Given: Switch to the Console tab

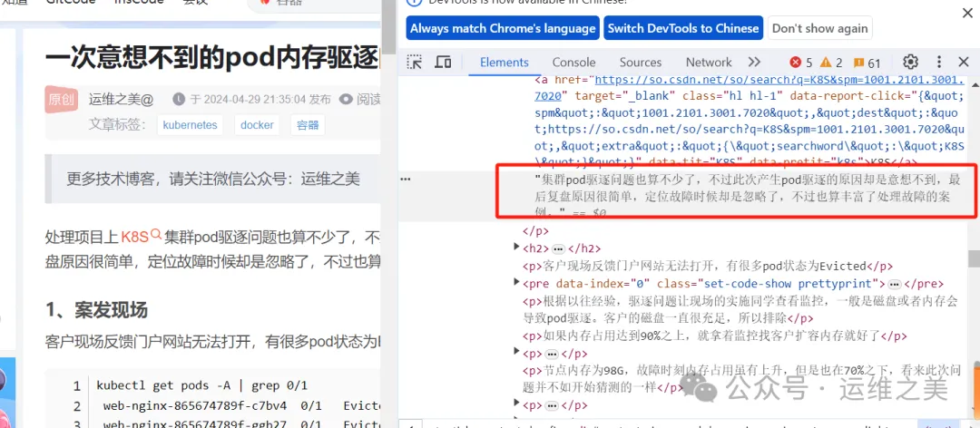Looking at the screenshot, I should tap(573, 63).
